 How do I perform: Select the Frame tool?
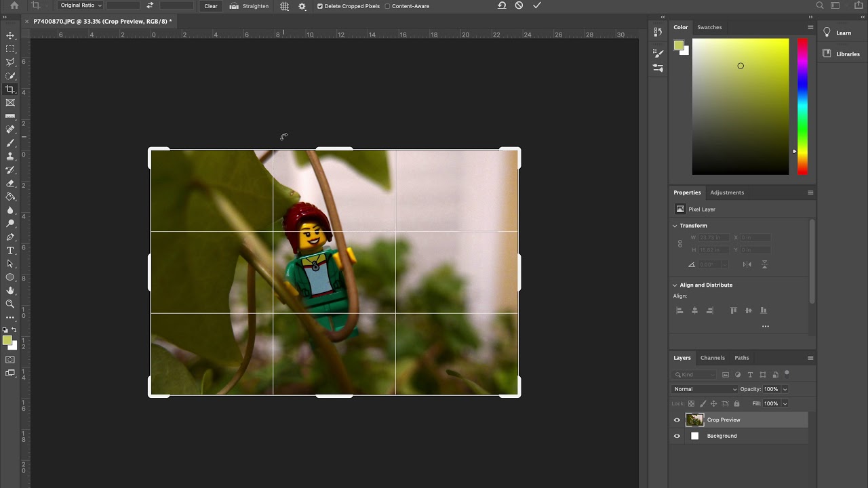10,103
